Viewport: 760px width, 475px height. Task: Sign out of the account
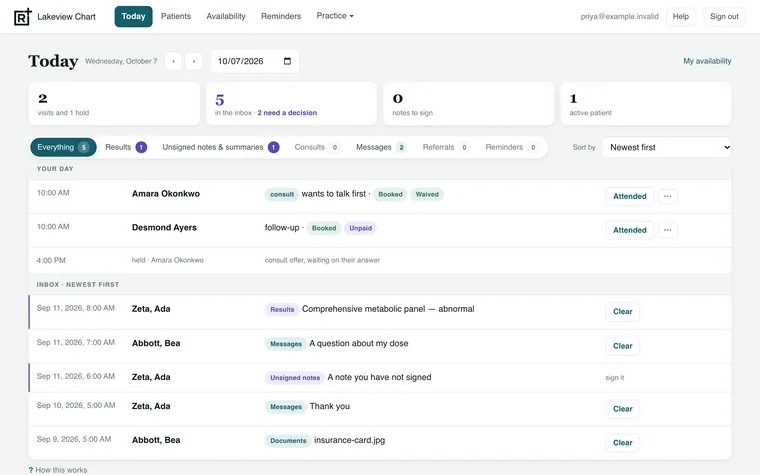(724, 16)
